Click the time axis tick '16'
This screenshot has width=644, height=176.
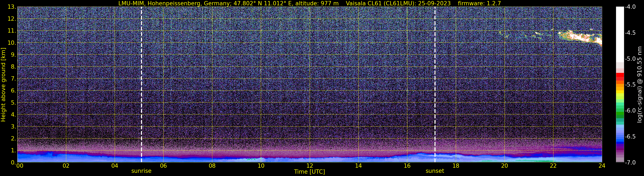[x=407, y=166]
